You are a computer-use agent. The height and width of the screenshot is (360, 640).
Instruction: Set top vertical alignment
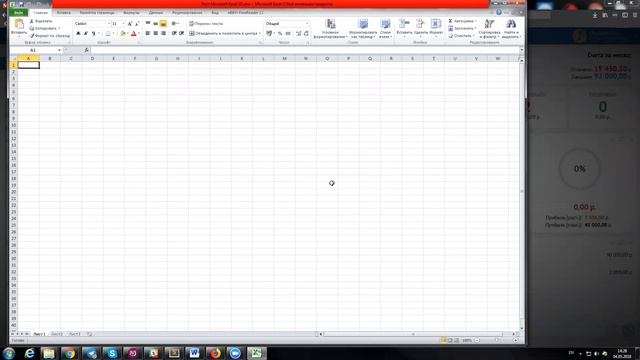click(148, 24)
